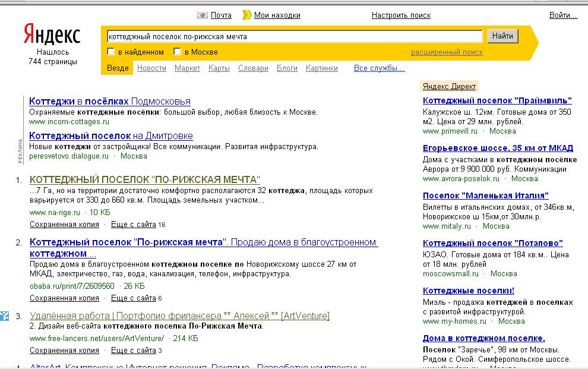Click the www.avrora-poselok.ru URL
Screen dimensions: 588x369
(x=461, y=179)
